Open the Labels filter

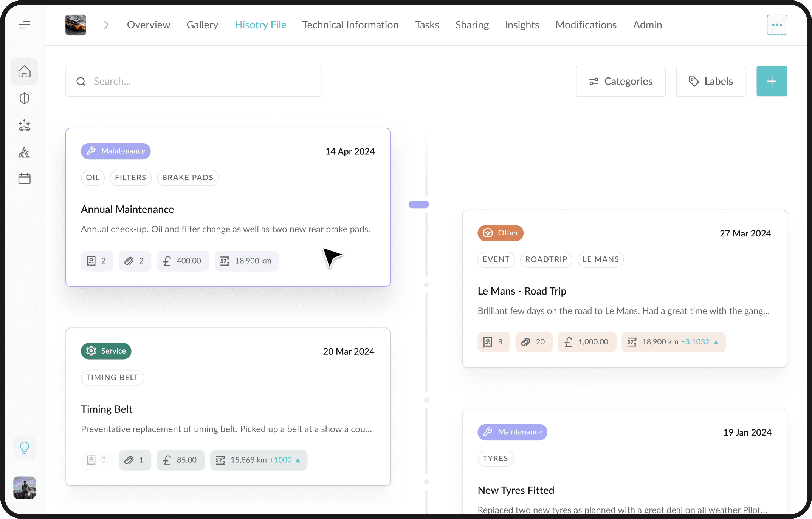click(x=711, y=81)
